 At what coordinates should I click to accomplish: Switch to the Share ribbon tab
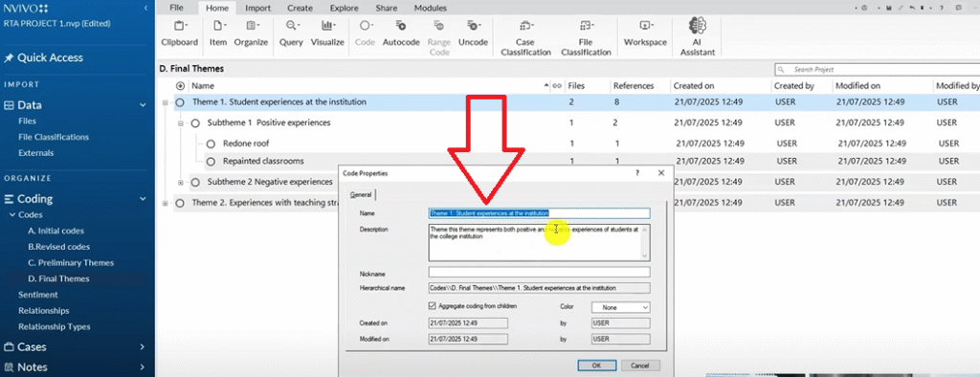click(387, 8)
